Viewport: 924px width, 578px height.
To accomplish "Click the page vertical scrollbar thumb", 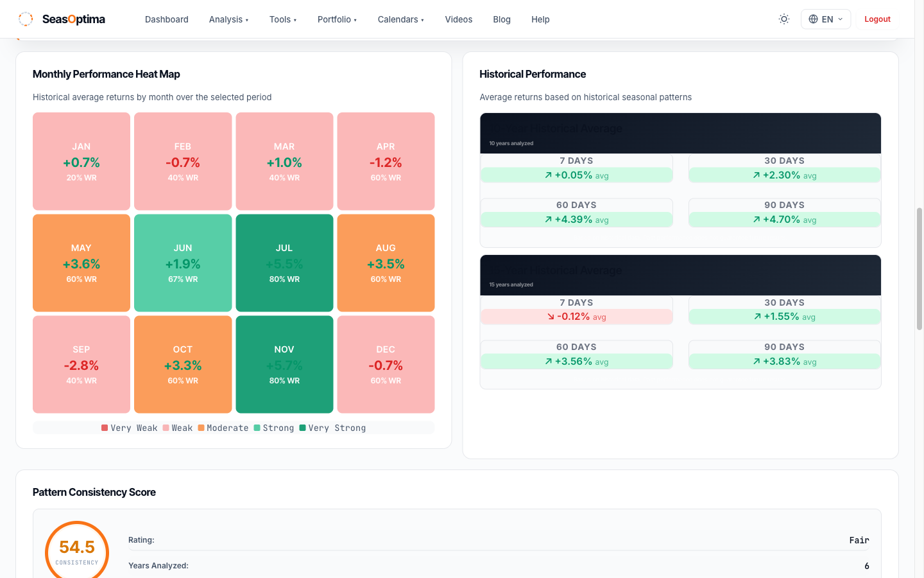I will (920, 268).
